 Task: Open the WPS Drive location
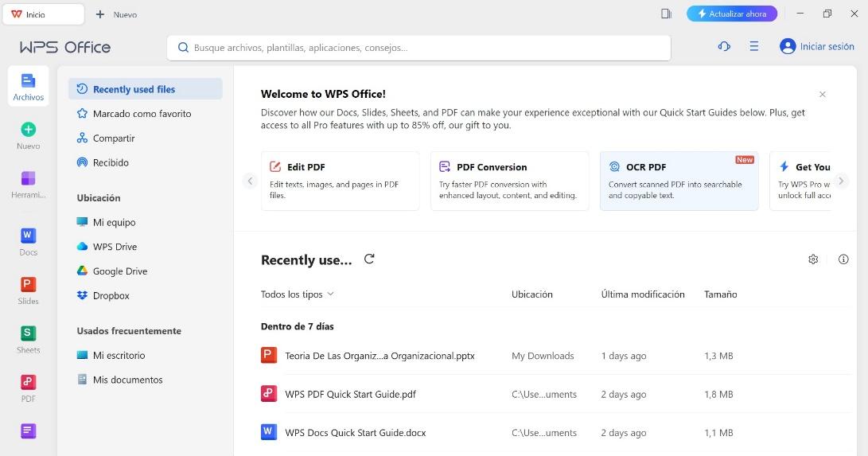tap(145, 246)
